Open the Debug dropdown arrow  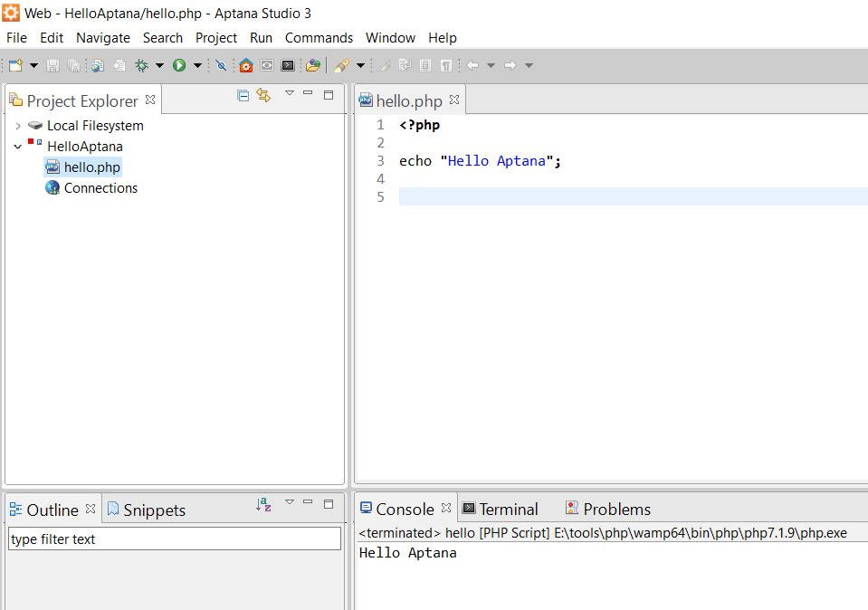(x=159, y=65)
